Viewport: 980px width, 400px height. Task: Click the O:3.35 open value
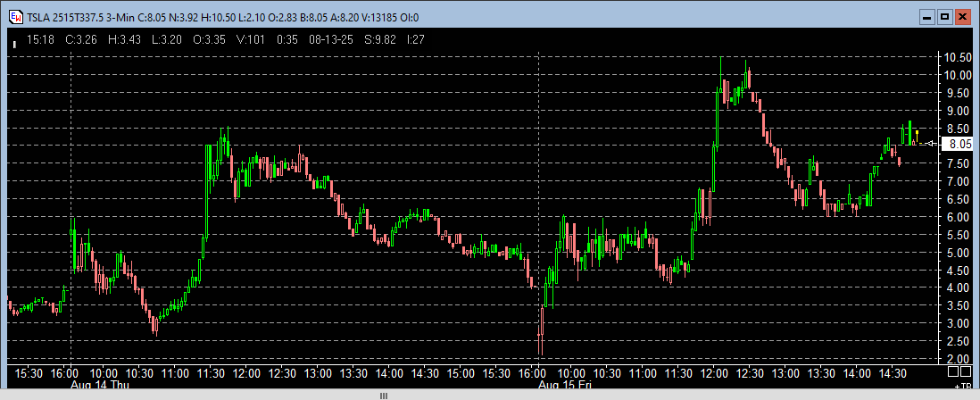tap(208, 39)
